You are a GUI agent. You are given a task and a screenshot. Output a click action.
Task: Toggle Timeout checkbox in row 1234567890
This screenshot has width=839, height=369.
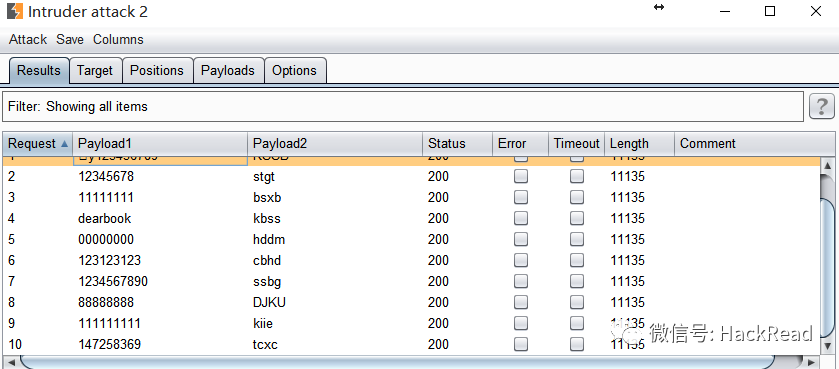click(x=577, y=281)
